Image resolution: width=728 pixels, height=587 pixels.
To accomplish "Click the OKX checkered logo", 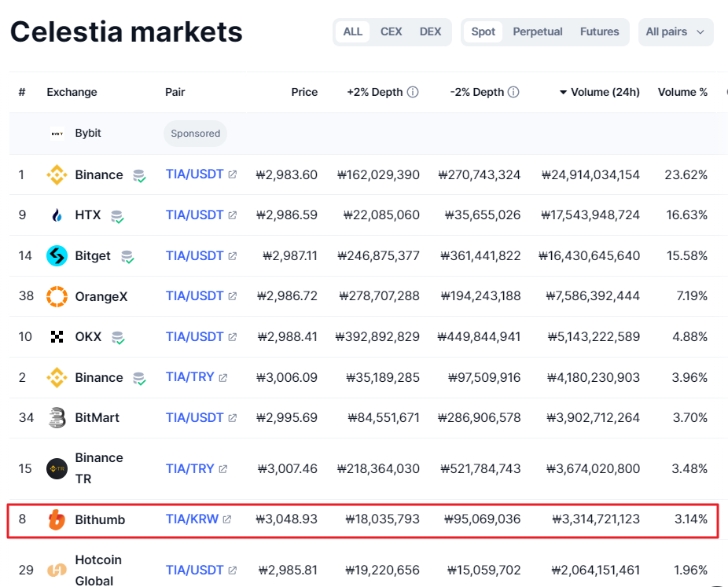I will pos(57,337).
